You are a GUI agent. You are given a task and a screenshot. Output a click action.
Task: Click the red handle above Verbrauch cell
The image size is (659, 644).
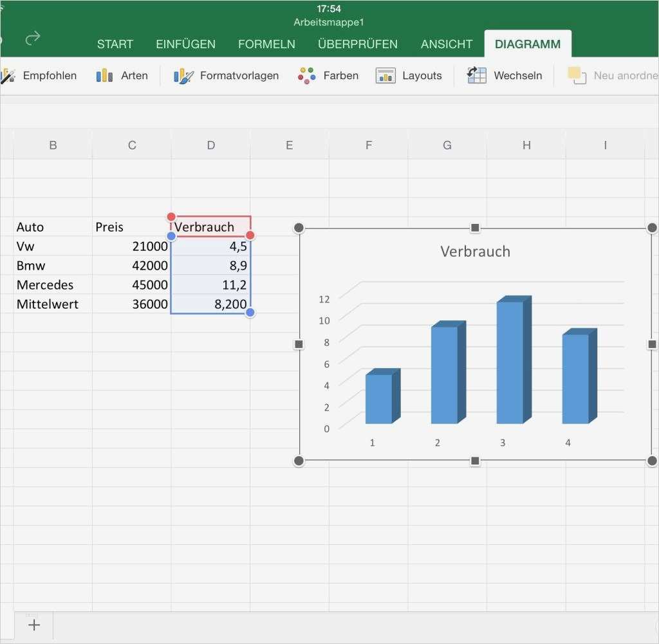(x=171, y=217)
